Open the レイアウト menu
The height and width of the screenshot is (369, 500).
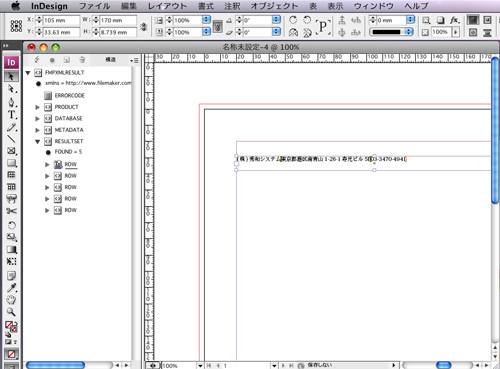click(167, 6)
